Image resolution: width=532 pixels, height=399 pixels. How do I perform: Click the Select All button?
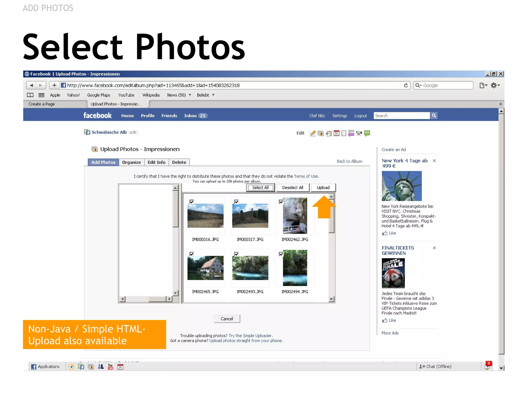(x=260, y=188)
